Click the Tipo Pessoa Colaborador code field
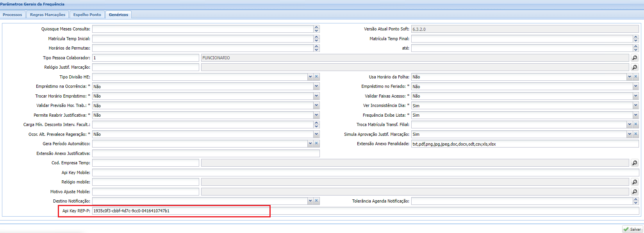Image resolution: width=644 pixels, height=233 pixels. coord(146,58)
